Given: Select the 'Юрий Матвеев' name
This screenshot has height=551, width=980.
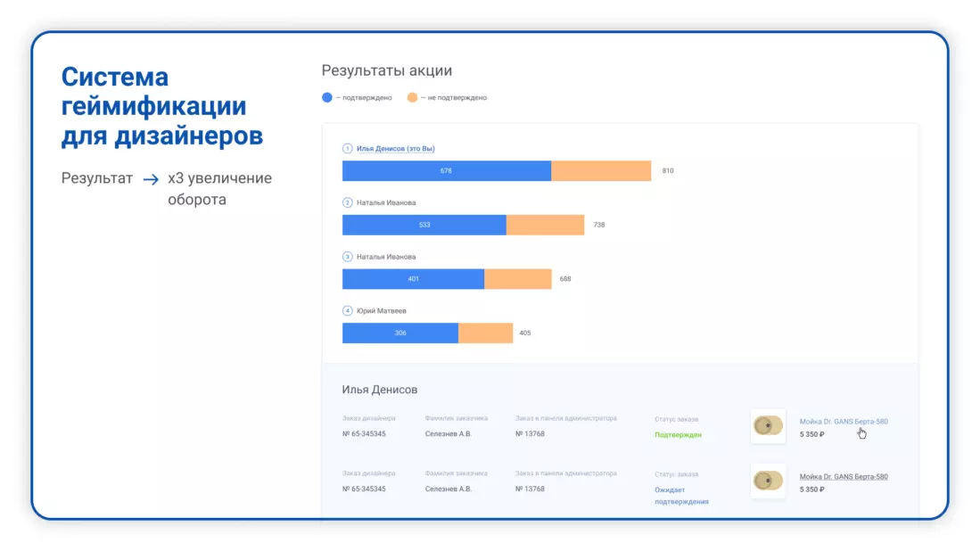Looking at the screenshot, I should pyautogui.click(x=382, y=310).
